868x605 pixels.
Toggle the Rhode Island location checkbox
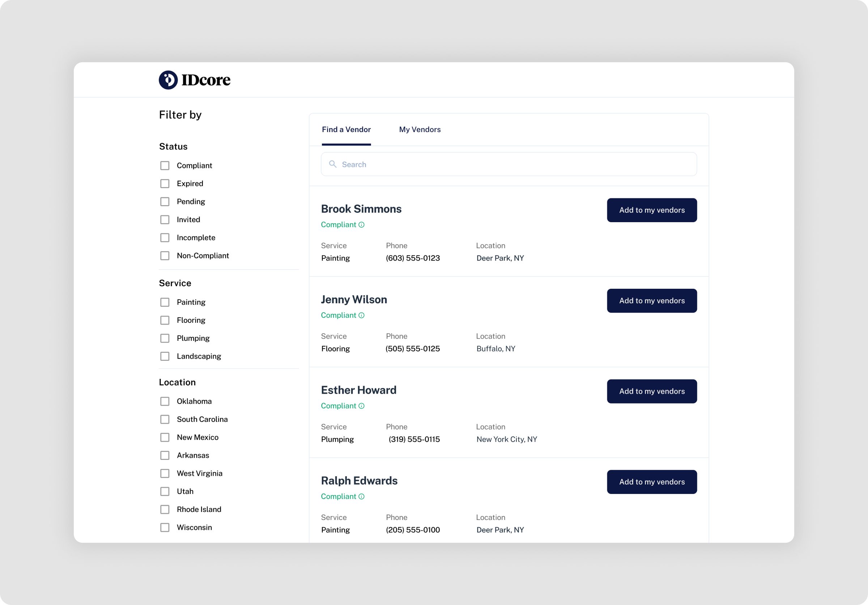pyautogui.click(x=165, y=509)
